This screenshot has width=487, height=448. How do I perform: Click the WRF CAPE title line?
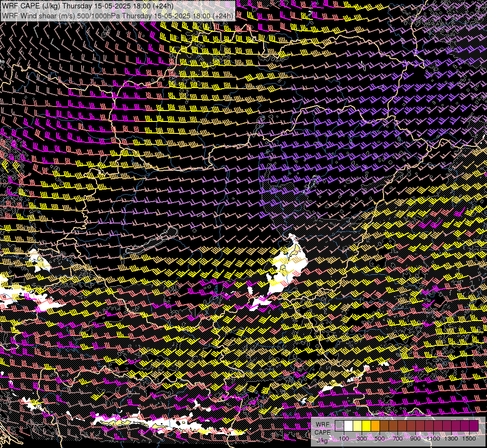[88, 6]
